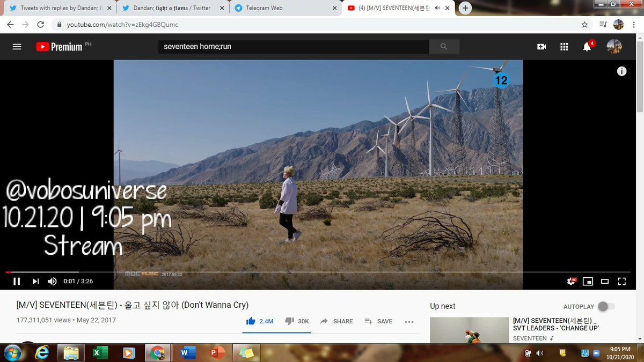Screen dimensions: 644x362
Task: Click the view count '177,311,051 views'
Action: pos(43,320)
